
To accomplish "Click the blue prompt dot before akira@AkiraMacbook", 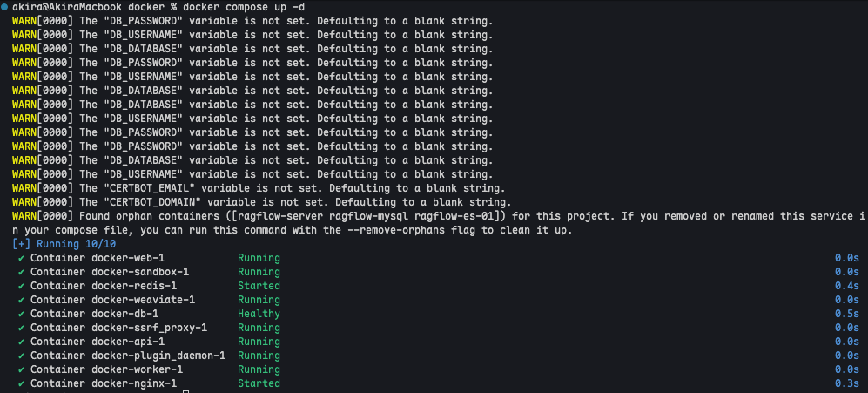I will 5,7.
